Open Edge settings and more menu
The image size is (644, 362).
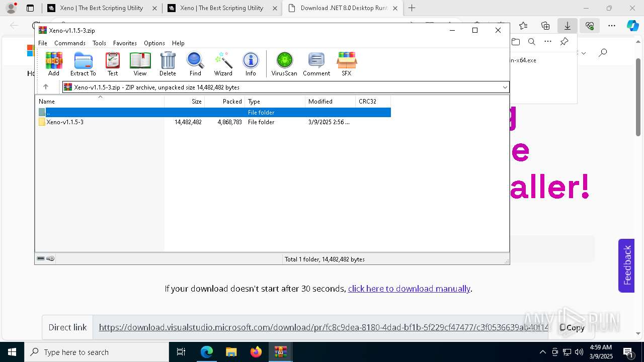tap(612, 26)
